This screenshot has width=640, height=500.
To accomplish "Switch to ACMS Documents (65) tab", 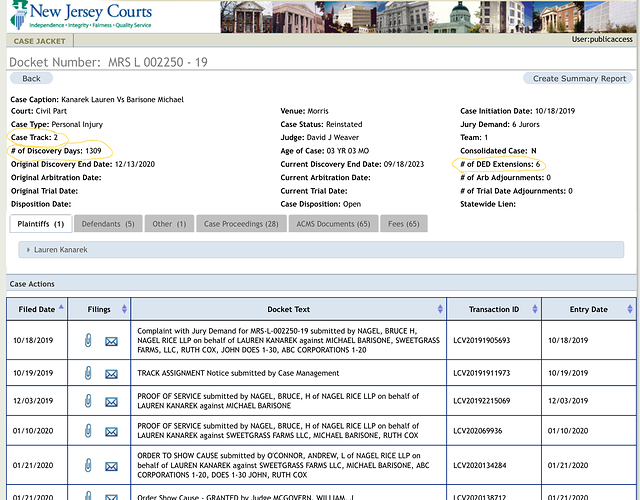I will click(x=333, y=224).
